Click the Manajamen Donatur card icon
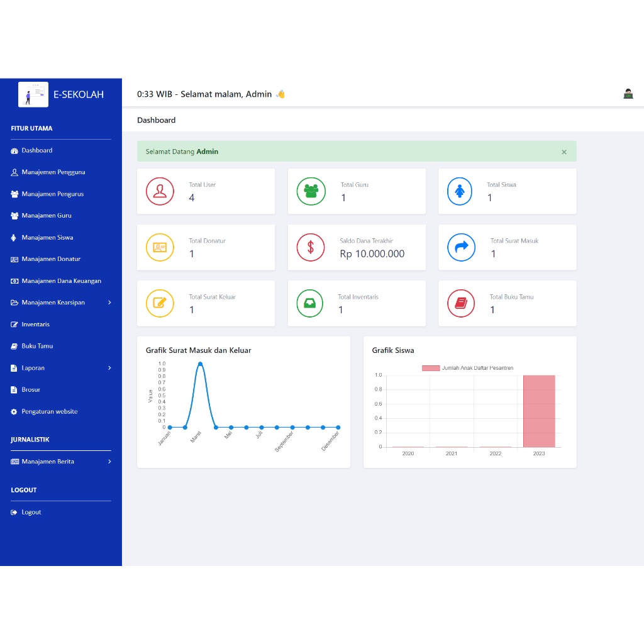The image size is (644, 644). point(14,260)
